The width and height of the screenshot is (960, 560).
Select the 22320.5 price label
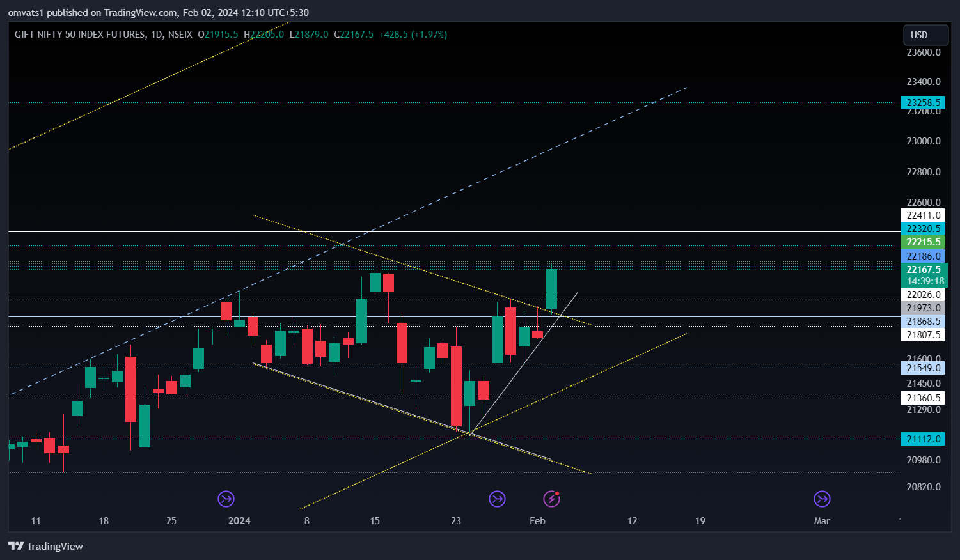[x=923, y=229]
